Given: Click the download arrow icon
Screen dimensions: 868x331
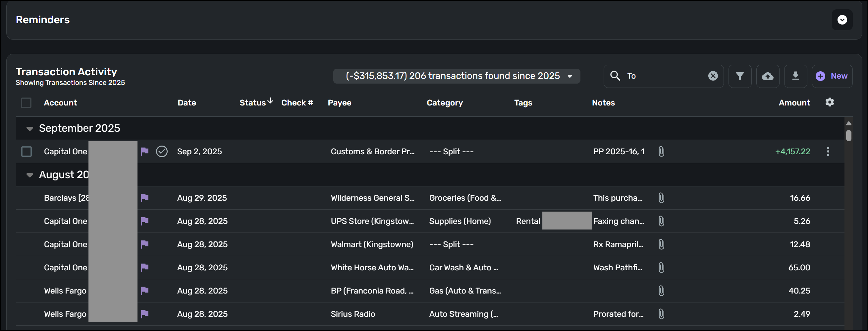Looking at the screenshot, I should pyautogui.click(x=795, y=76).
